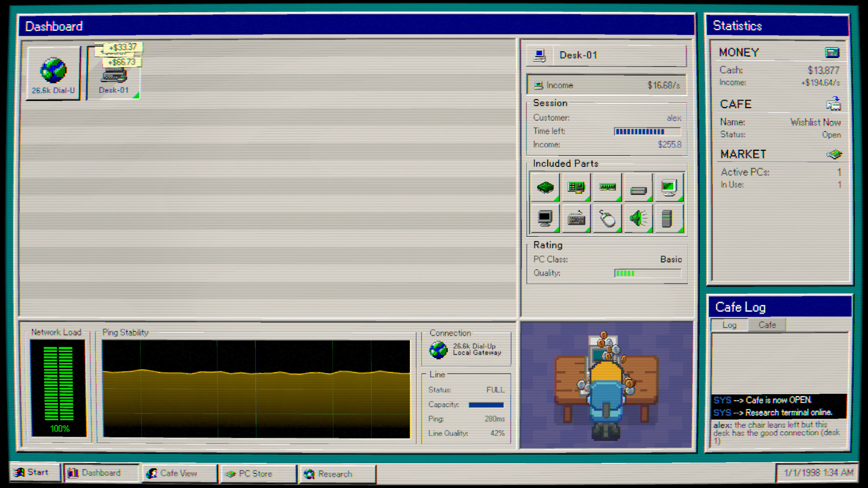Open Cafe View from the taskbar
The height and width of the screenshot is (488, 868).
[180, 473]
